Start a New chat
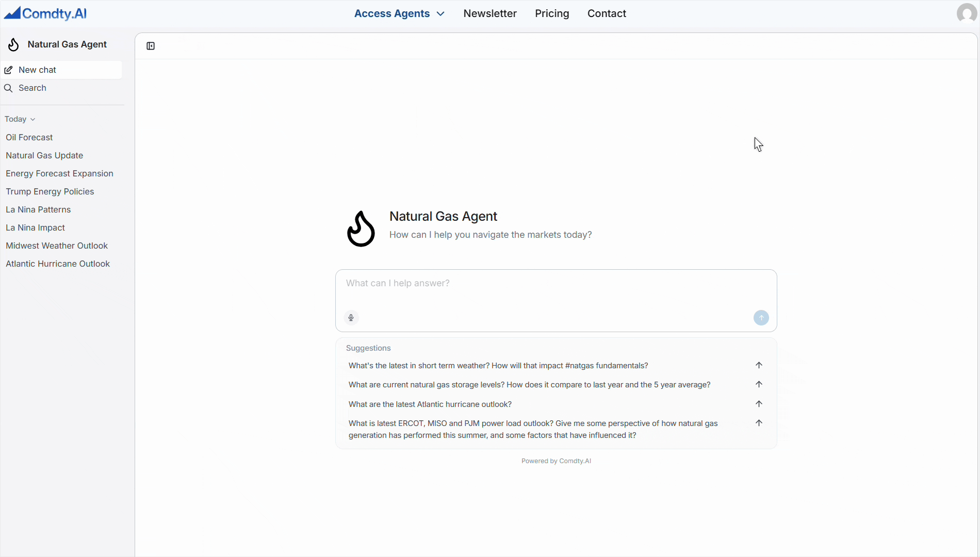 [61, 70]
